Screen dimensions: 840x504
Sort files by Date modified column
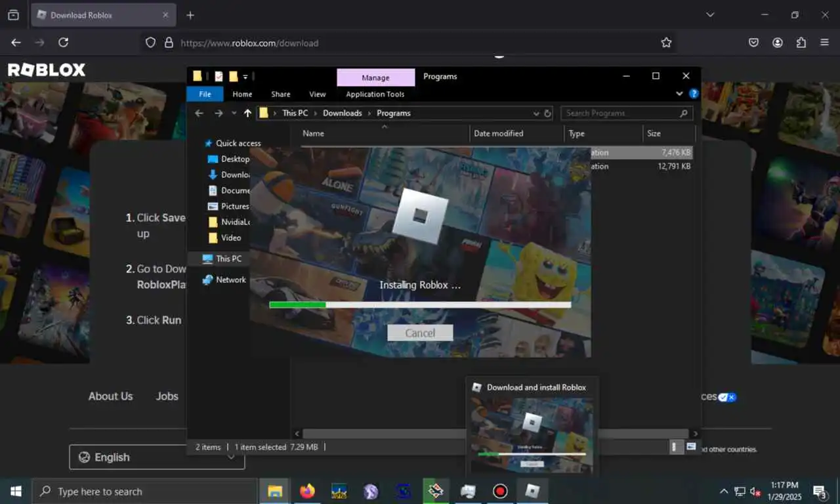tap(517, 133)
